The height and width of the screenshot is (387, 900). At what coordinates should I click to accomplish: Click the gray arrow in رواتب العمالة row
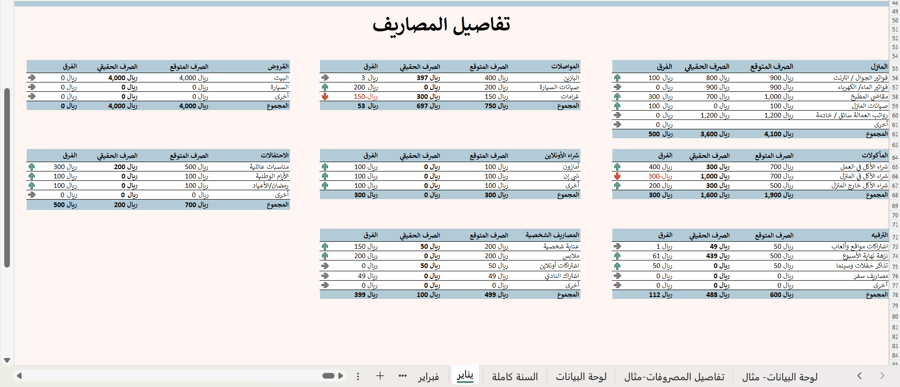pyautogui.click(x=618, y=115)
